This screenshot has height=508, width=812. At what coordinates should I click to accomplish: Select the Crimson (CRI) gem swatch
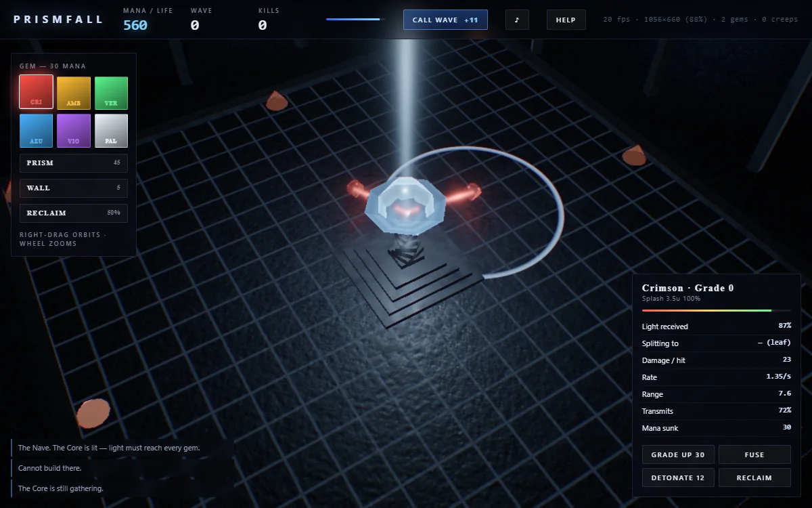tap(37, 92)
